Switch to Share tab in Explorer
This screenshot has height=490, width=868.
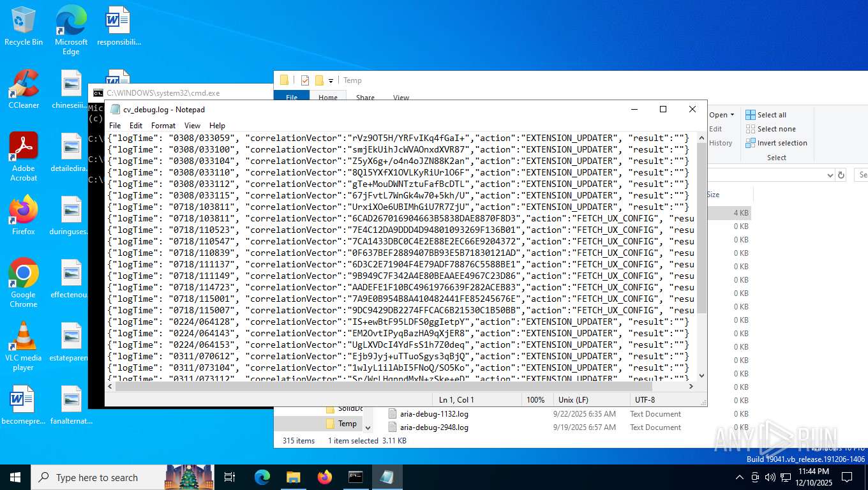(x=365, y=97)
